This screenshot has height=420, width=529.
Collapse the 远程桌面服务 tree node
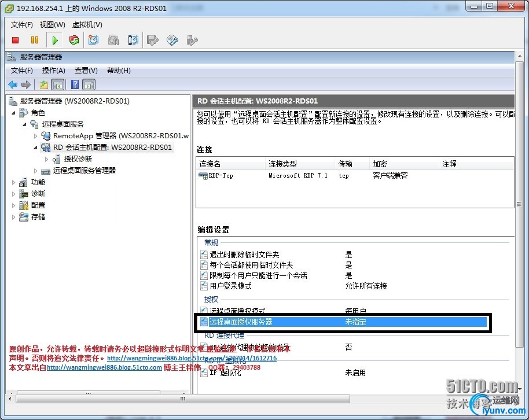(24, 124)
